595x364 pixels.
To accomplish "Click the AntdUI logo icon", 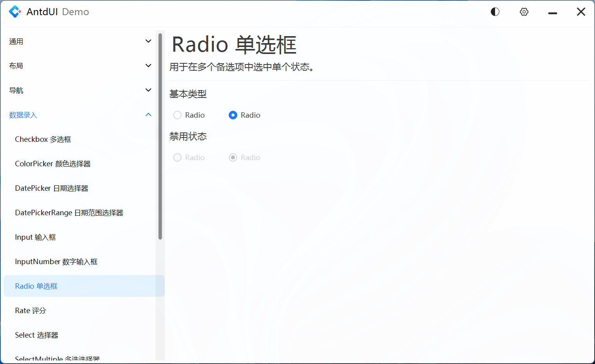I will (15, 12).
